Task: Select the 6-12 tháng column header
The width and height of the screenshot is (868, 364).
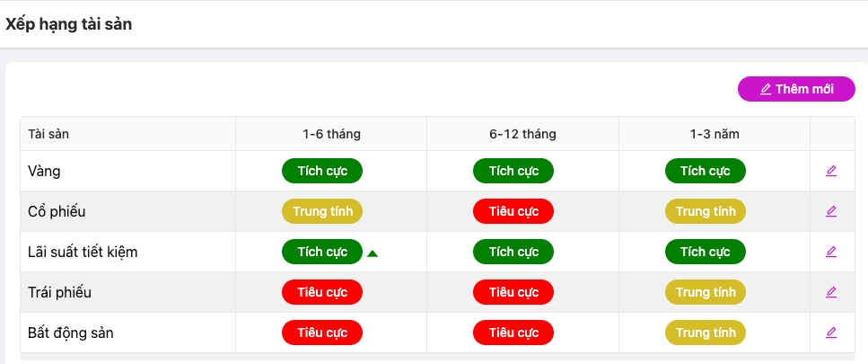Action: pos(522,134)
